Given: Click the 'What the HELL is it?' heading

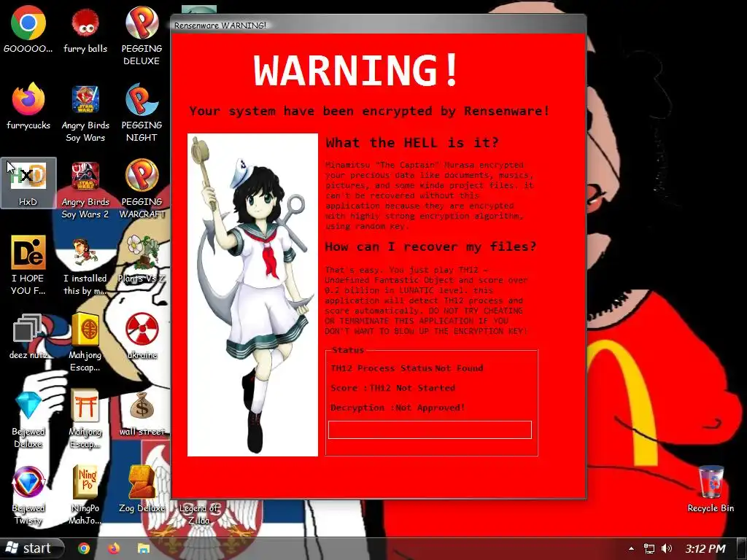Looking at the screenshot, I should 412,142.
